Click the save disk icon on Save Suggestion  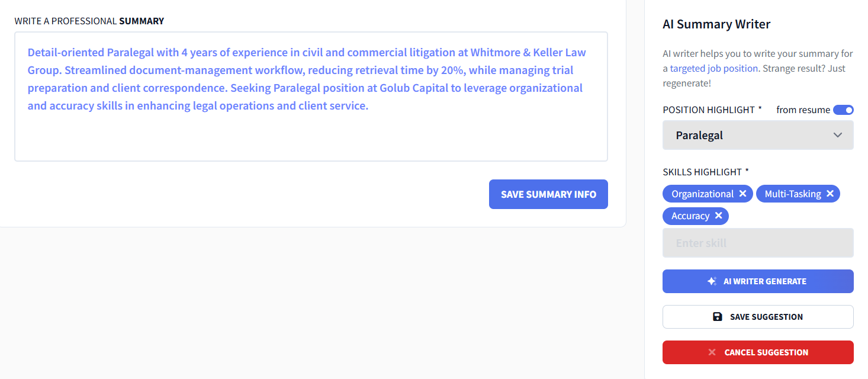718,317
